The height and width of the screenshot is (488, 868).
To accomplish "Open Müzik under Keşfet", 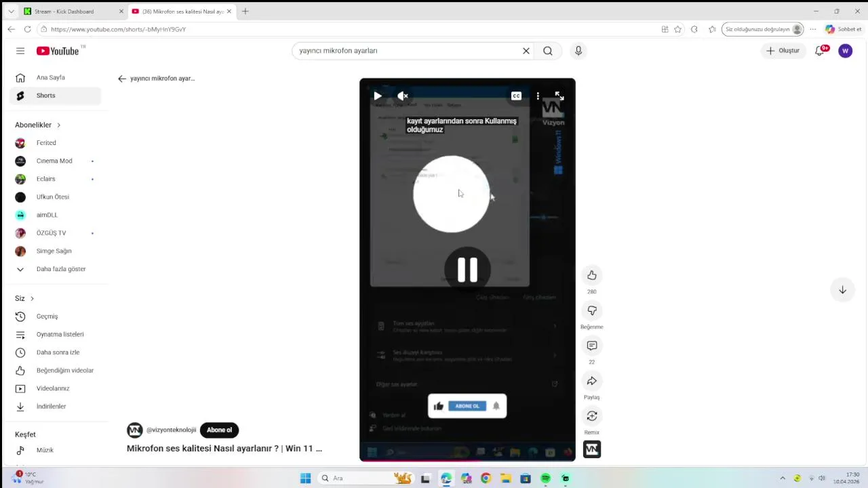I will click(56, 450).
